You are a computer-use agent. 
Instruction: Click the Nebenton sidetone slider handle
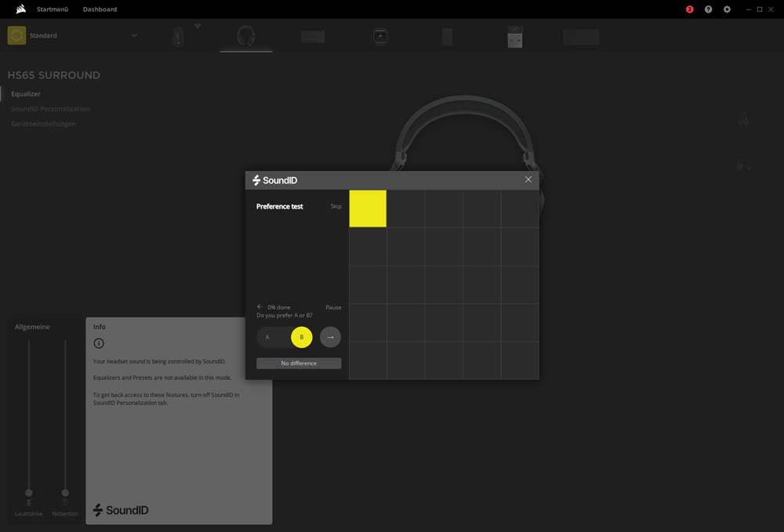(x=65, y=493)
